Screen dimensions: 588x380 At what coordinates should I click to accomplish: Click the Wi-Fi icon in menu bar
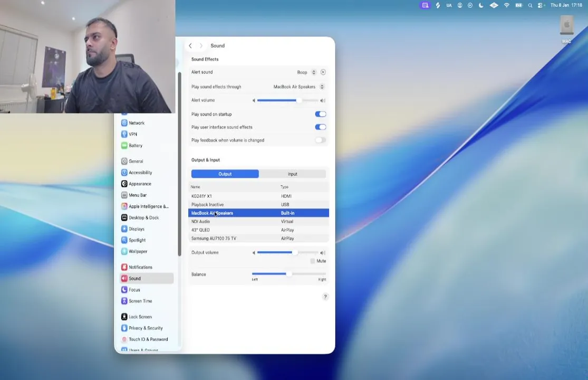(507, 5)
